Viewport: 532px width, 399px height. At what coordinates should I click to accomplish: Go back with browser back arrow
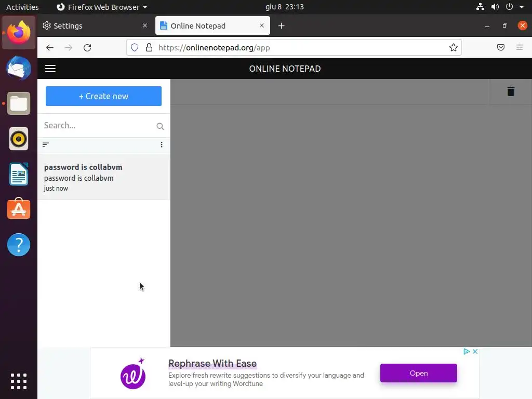50,47
